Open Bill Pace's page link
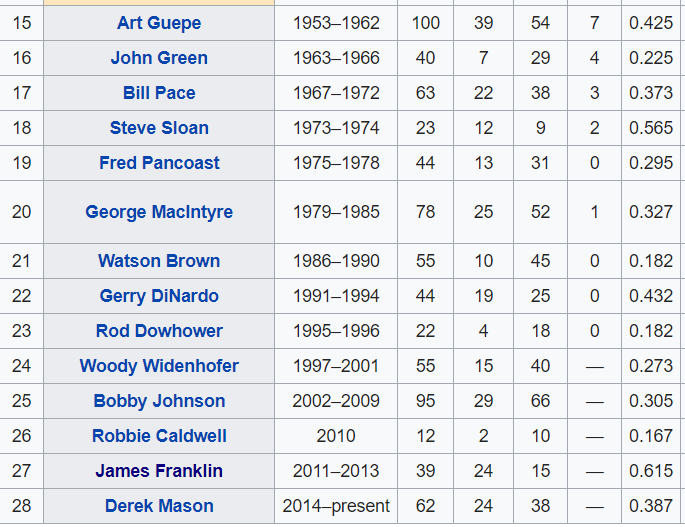Viewport: 685px width, 527px height. click(x=159, y=93)
